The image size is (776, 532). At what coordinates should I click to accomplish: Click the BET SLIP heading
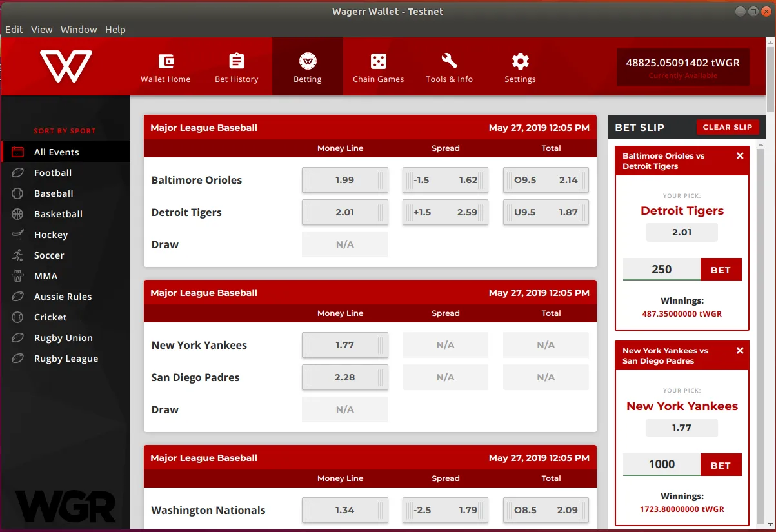[x=639, y=127]
